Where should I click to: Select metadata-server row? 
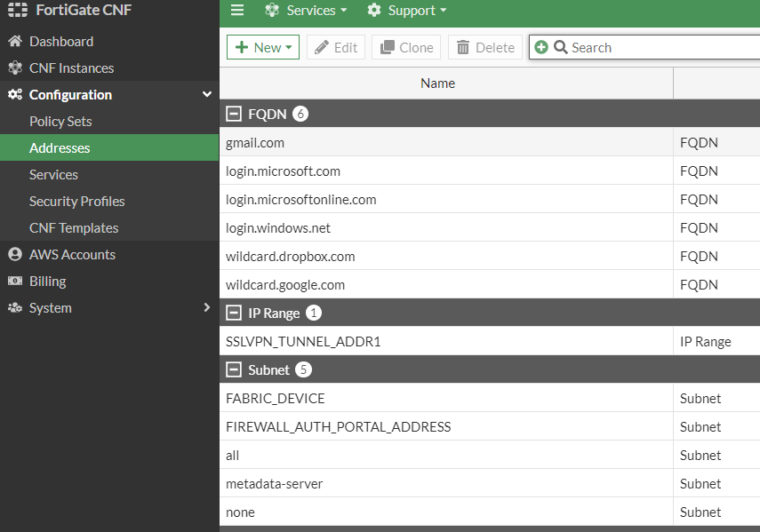coord(490,483)
